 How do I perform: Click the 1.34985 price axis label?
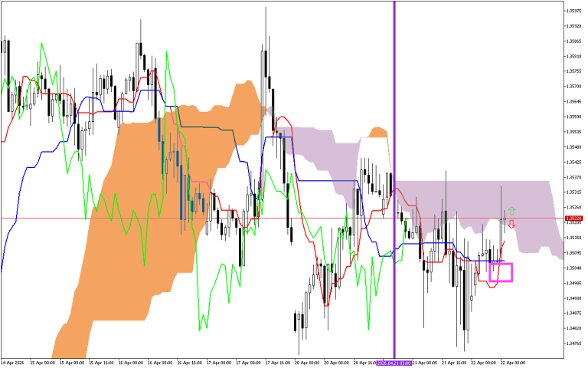(573, 283)
